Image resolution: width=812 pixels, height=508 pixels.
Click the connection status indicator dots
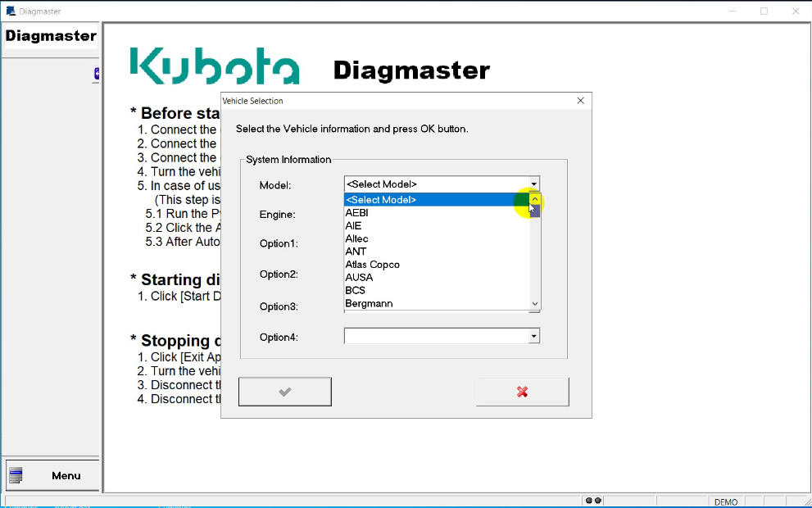[592, 501]
